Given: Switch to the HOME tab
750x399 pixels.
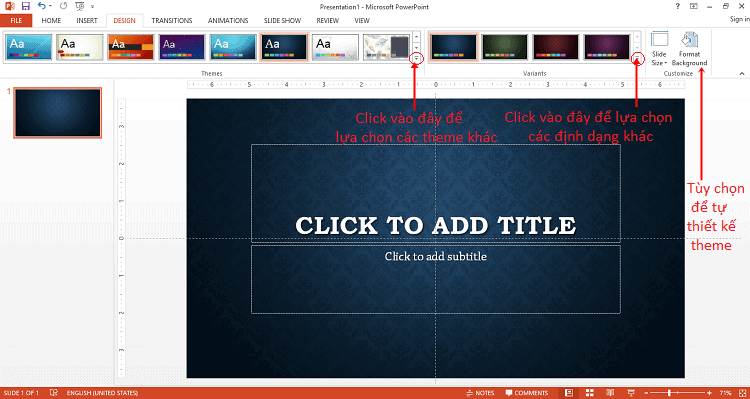Looking at the screenshot, I should pyautogui.click(x=51, y=21).
